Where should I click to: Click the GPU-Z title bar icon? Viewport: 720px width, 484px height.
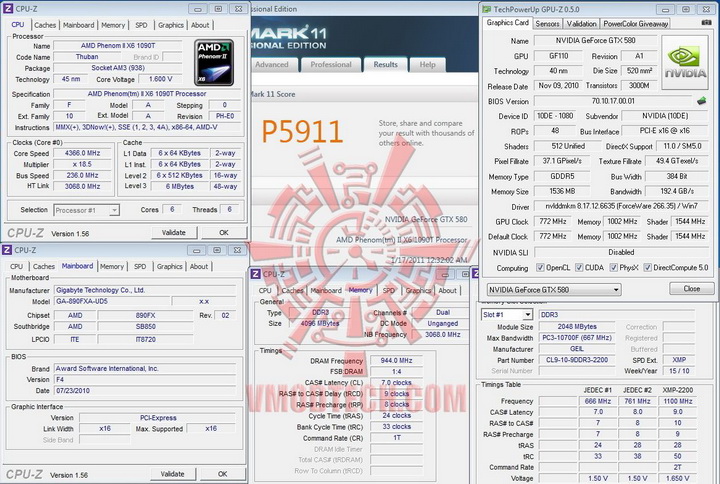pos(487,9)
